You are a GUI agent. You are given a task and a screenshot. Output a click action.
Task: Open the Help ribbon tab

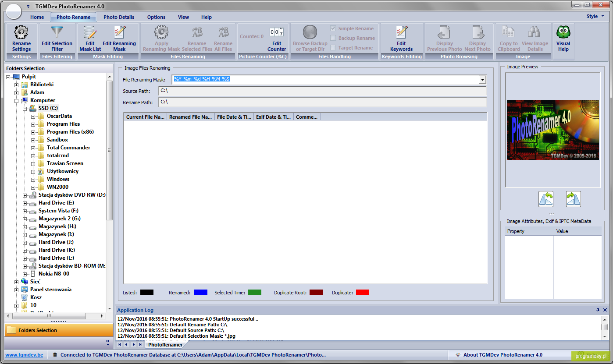point(207,17)
